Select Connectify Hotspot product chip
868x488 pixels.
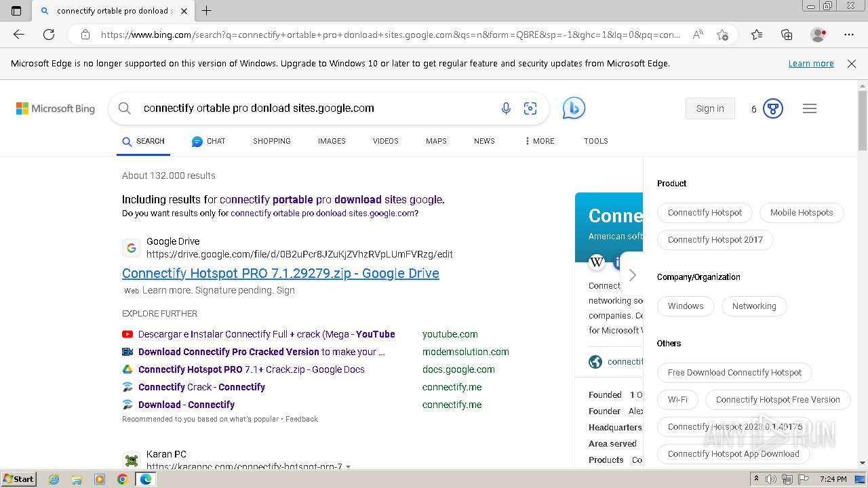click(x=705, y=213)
